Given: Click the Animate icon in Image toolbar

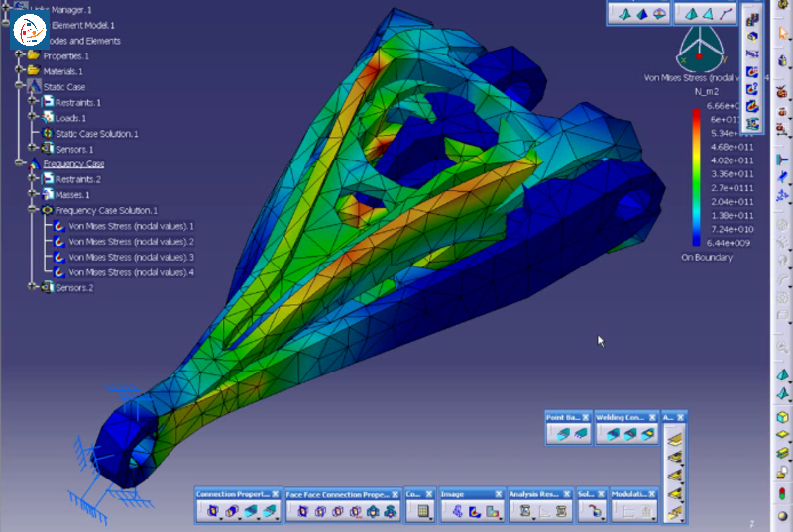Looking at the screenshot, I should tap(458, 511).
